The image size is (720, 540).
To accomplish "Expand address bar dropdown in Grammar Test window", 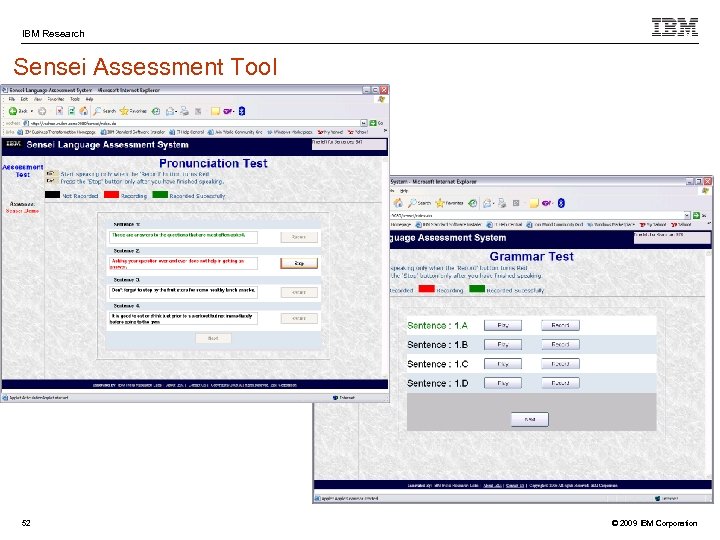I will [x=687, y=215].
